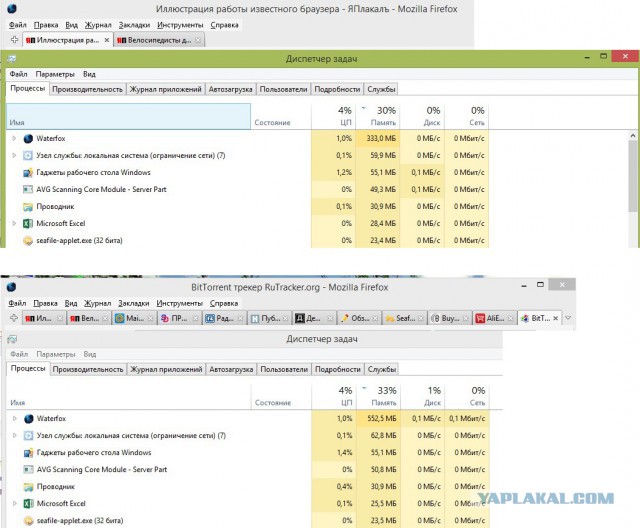
Task: Switch to Автозагрузка tab in gray-titled Task Manager
Action: (x=231, y=369)
